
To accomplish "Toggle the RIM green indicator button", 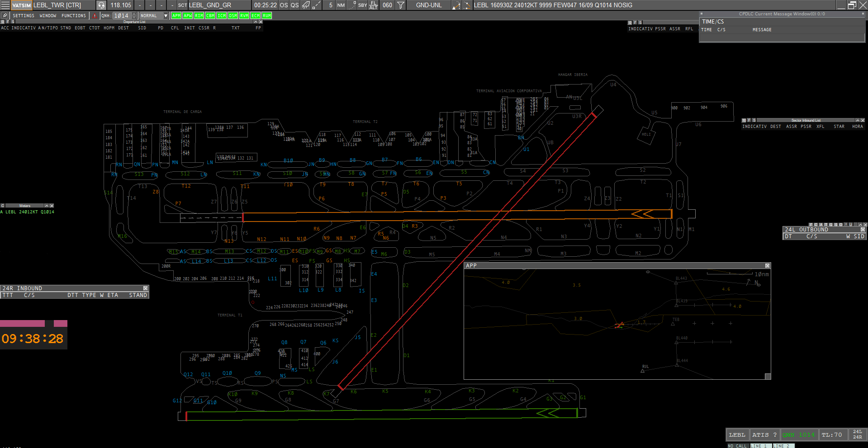I will pos(199,15).
